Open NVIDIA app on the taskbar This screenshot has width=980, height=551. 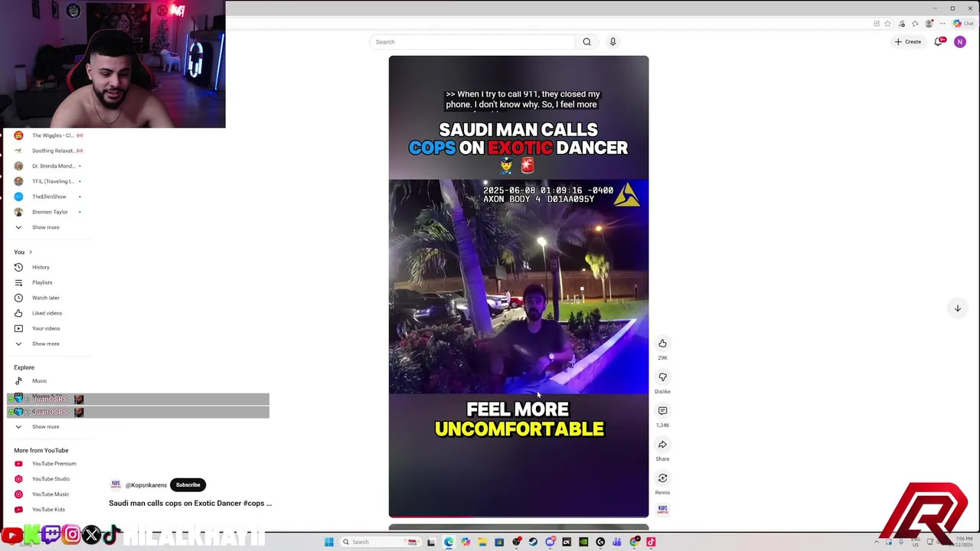click(583, 542)
